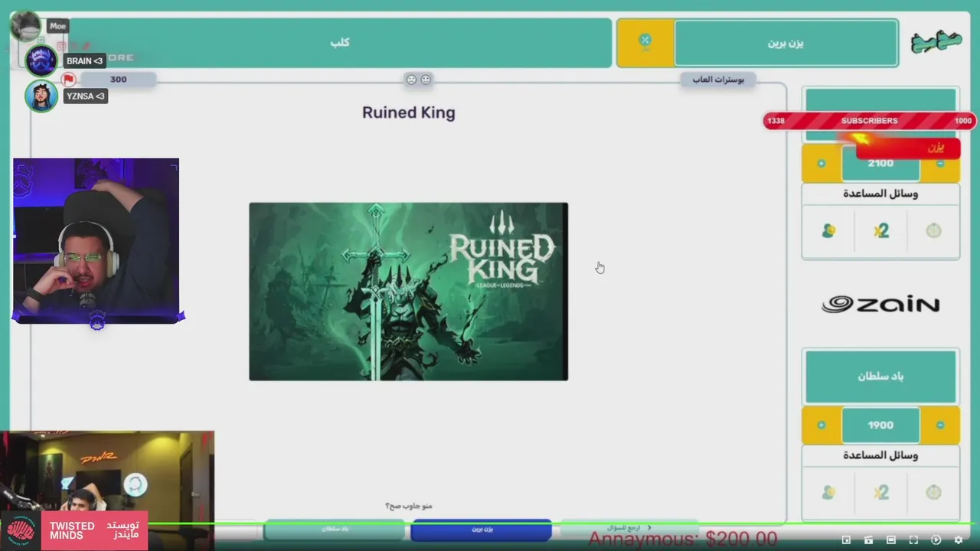Use the timer helper under score 1900
This screenshot has height=551, width=980.
tap(933, 493)
